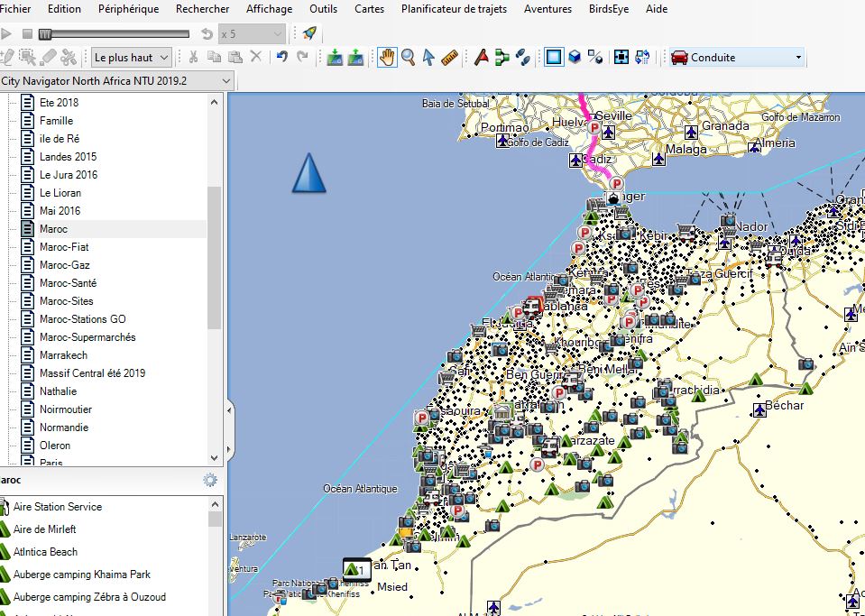
Task: Open the 'Le plus haut' detail dropdown
Action: tap(131, 58)
